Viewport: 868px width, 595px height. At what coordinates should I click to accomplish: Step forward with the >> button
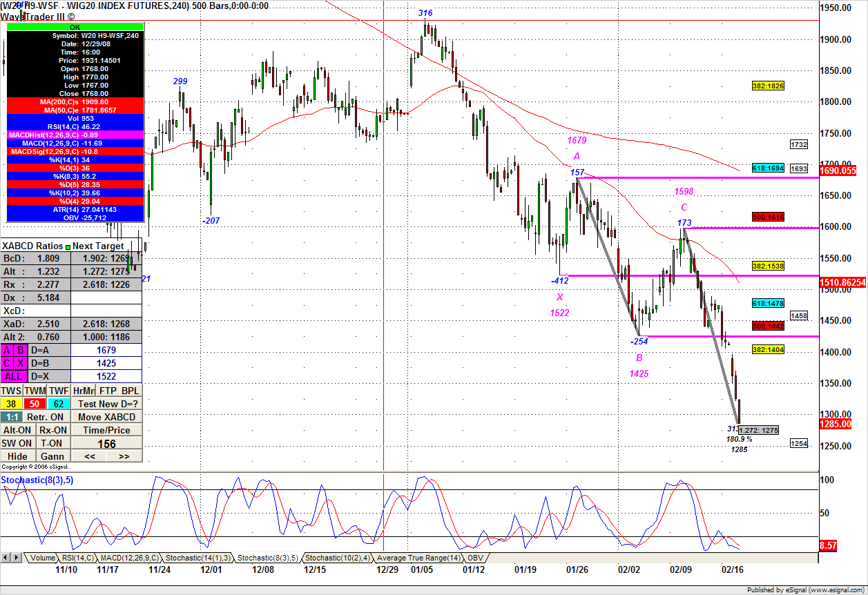124,456
